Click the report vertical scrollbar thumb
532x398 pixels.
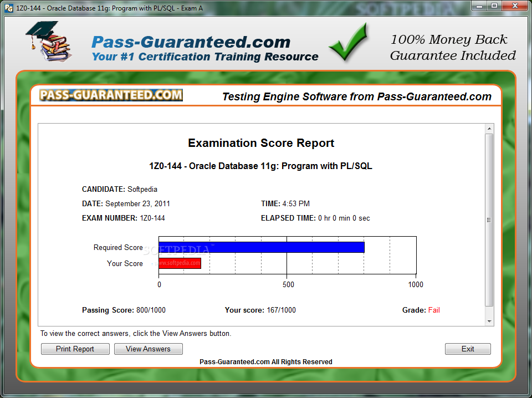489,220
